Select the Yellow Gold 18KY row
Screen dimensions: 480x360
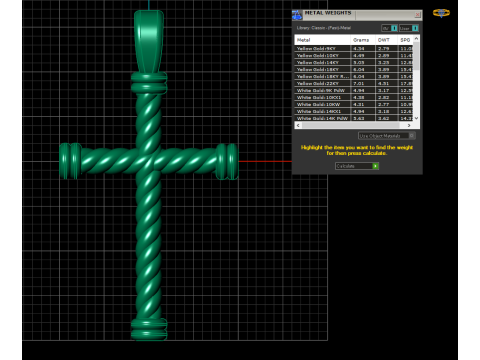tap(354, 69)
